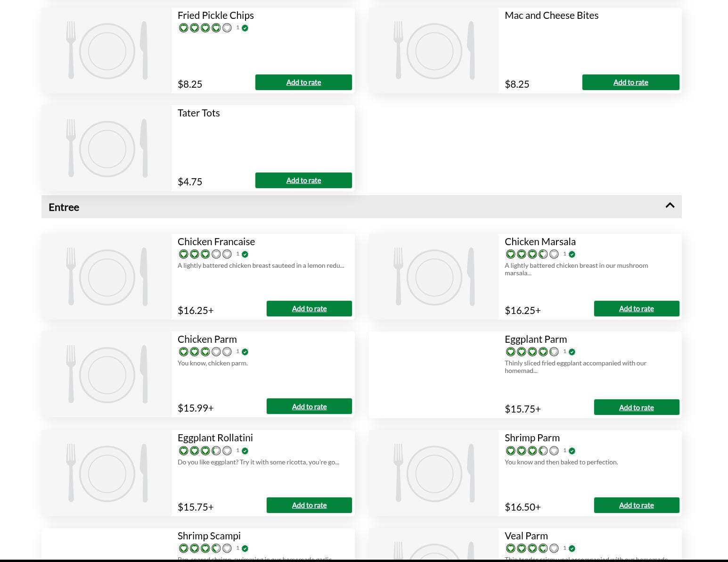This screenshot has width=728, height=562.
Task: Click the 'You know, chicken parm.' description
Action: click(213, 363)
